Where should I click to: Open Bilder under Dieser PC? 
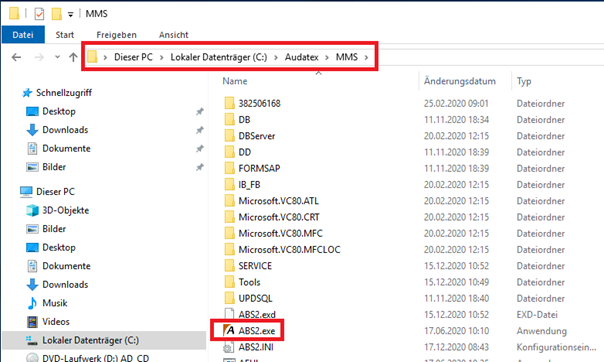point(54,229)
